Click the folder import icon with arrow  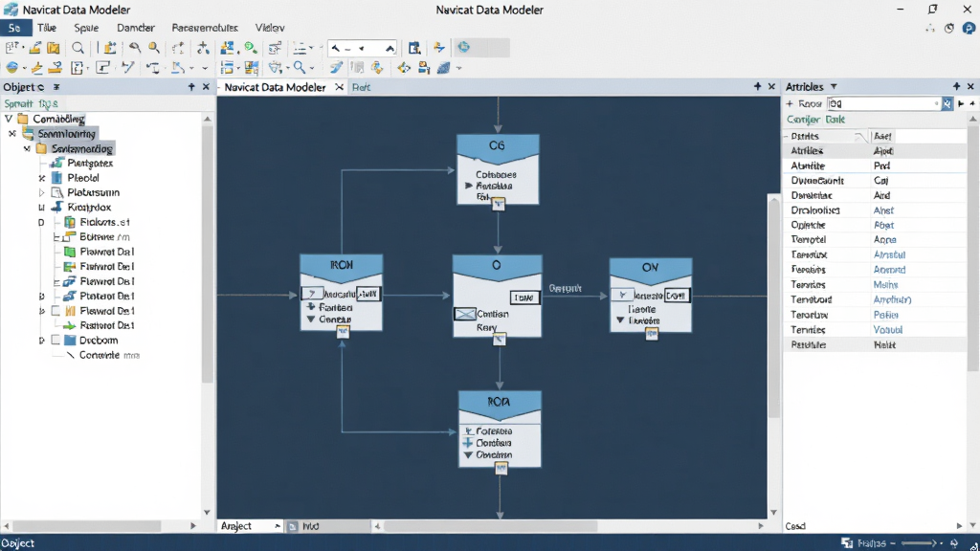point(110,48)
